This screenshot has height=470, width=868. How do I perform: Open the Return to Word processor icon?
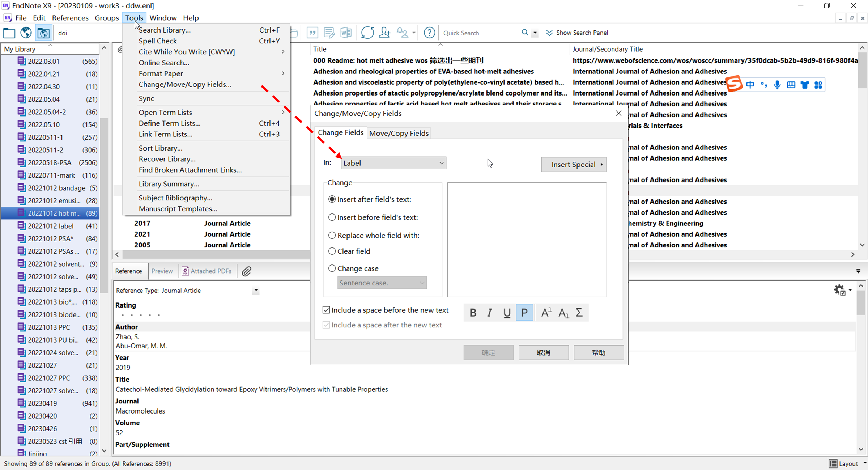pos(346,33)
